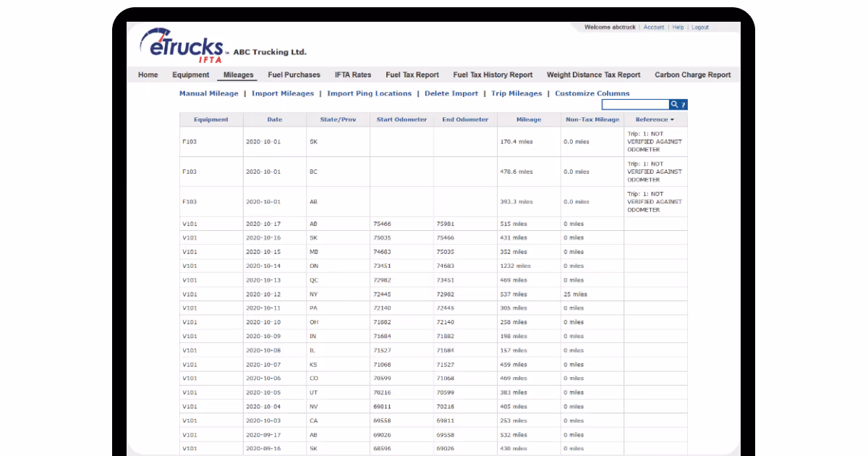
Task: Click the Import Mileages link
Action: 283,93
